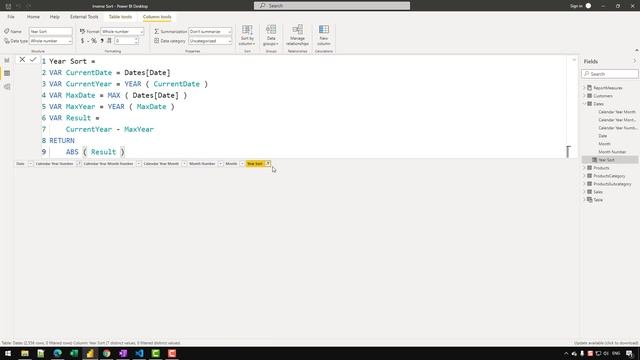
Task: Open notification center in system tray
Action: click(x=629, y=353)
